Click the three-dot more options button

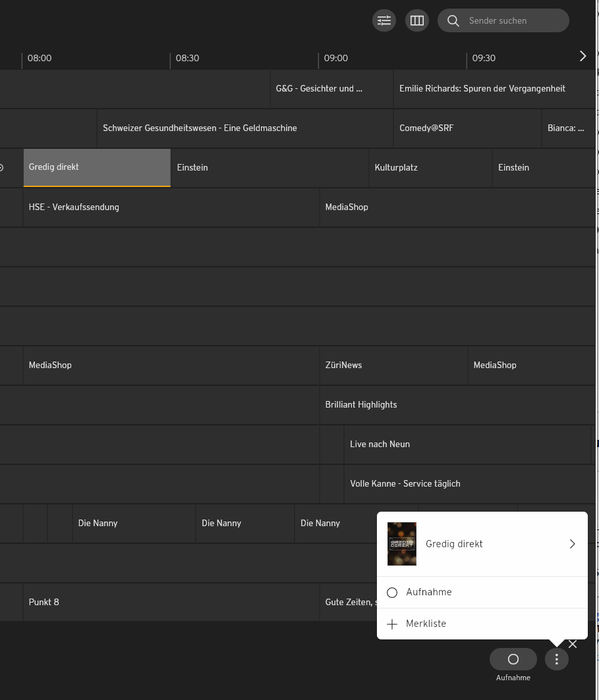point(557,659)
